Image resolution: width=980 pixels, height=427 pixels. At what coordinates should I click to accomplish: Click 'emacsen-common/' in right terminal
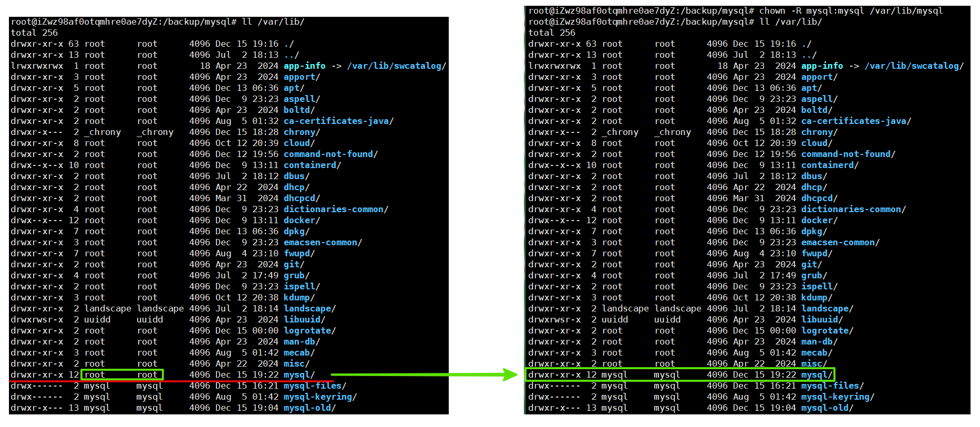tap(841, 243)
